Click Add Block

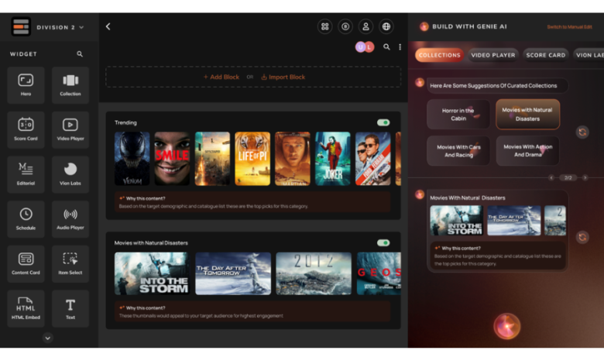click(221, 77)
